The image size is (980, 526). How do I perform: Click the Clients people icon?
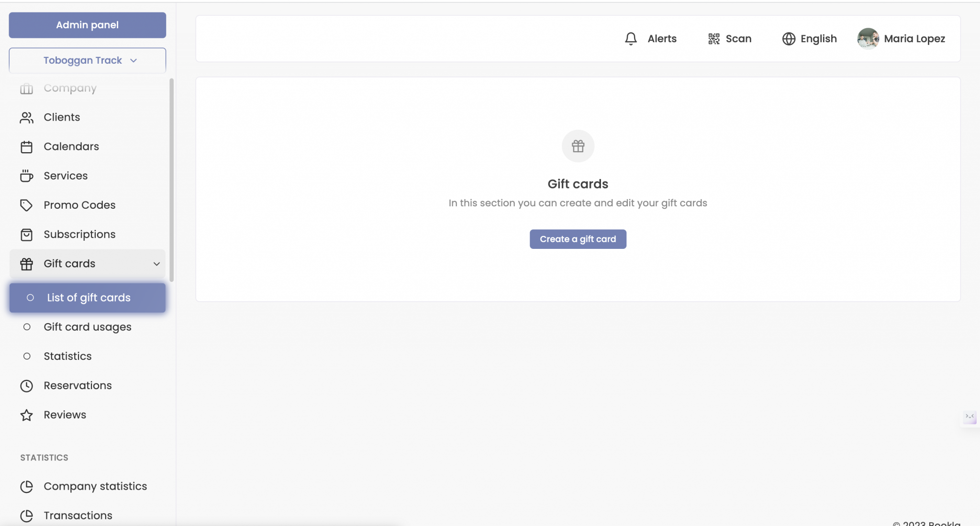[x=26, y=118]
